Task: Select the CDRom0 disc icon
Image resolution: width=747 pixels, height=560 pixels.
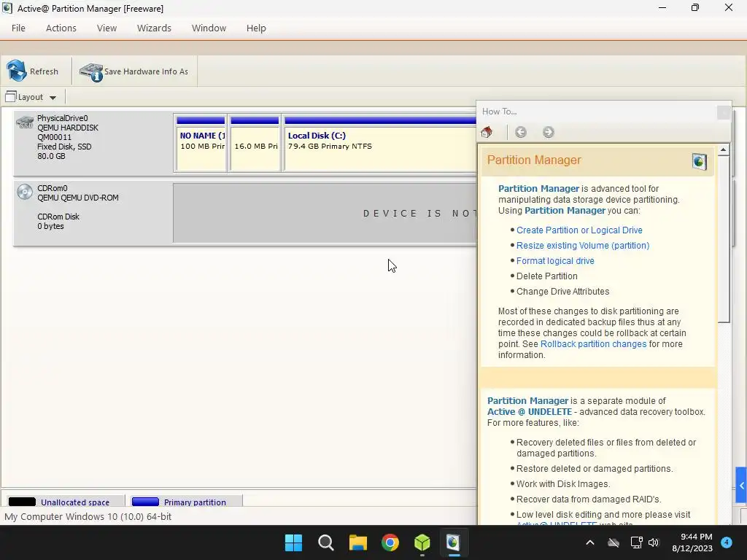Action: click(x=25, y=192)
